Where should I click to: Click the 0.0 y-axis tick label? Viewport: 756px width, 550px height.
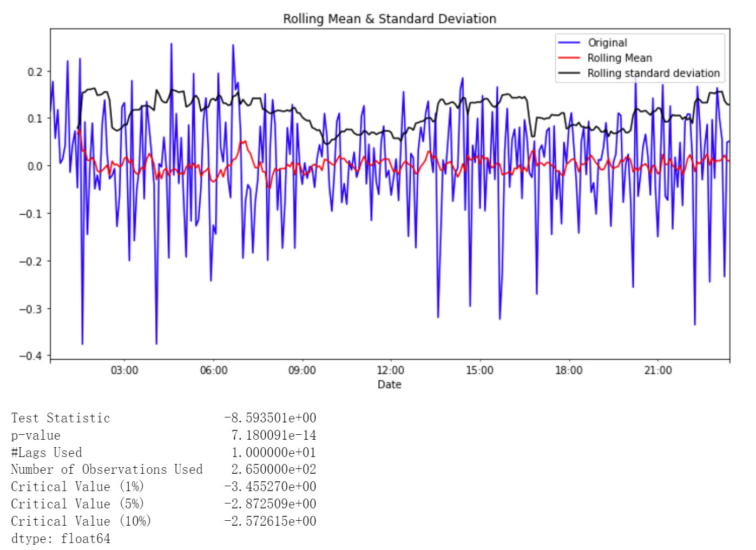click(35, 166)
